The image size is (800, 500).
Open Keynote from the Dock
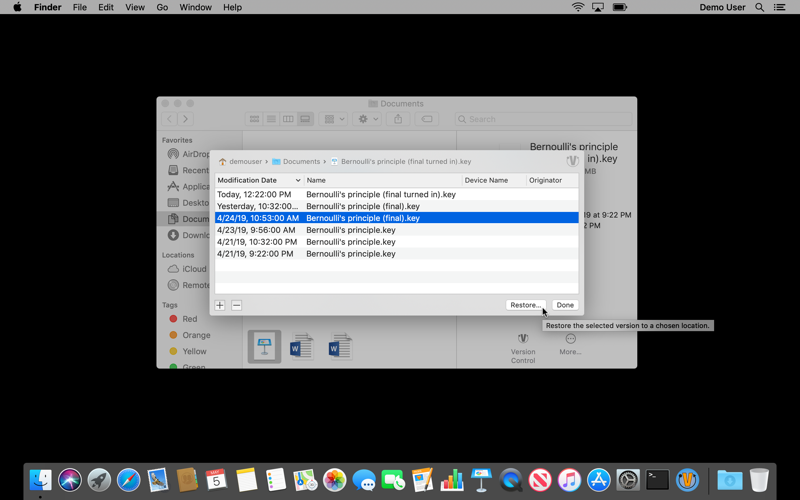tap(481, 480)
